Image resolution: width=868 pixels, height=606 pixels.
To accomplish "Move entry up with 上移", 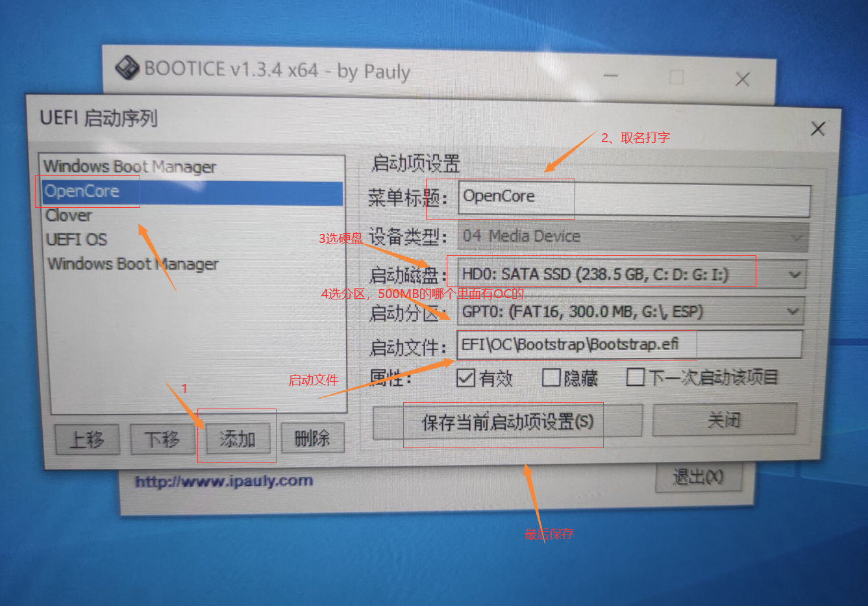I will coord(87,440).
